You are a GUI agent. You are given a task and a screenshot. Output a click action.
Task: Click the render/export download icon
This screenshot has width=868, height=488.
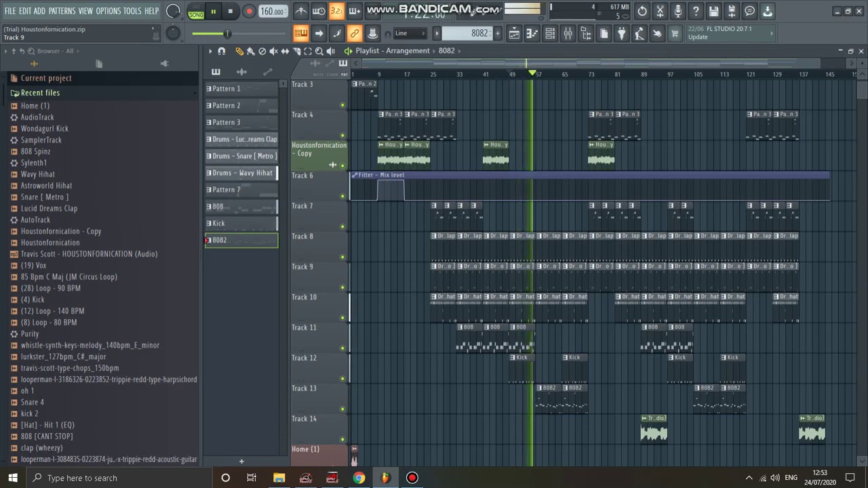click(x=767, y=11)
